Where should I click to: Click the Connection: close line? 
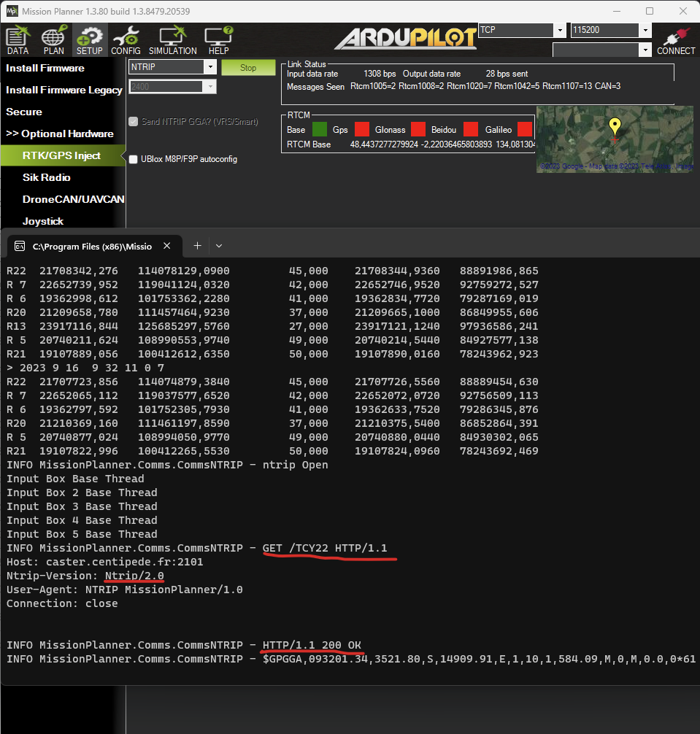tap(62, 603)
